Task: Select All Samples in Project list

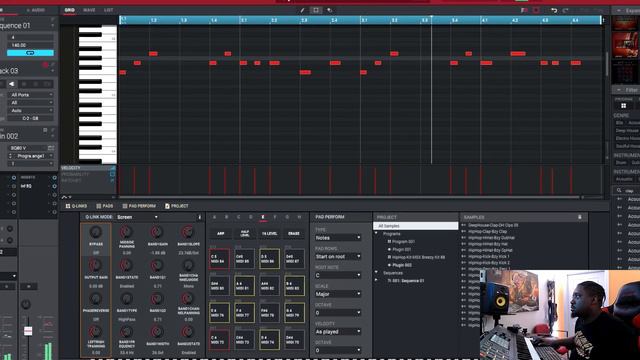Action: (416, 226)
